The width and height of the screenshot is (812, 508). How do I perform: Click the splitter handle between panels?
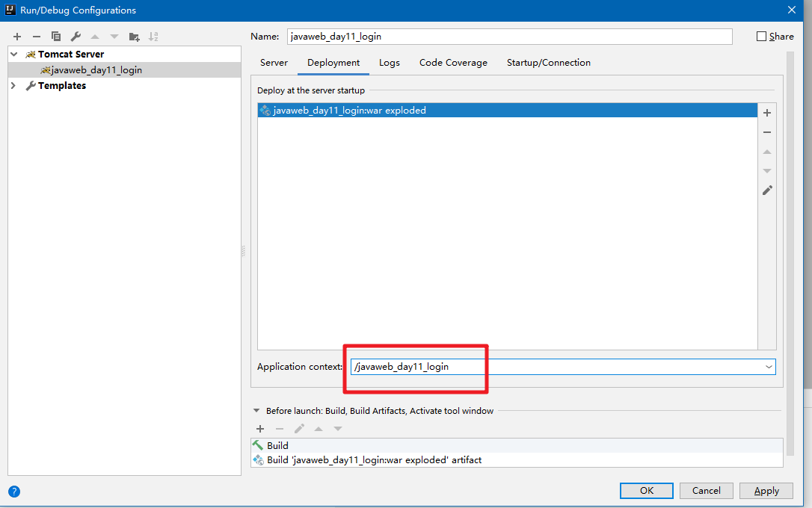pos(244,252)
